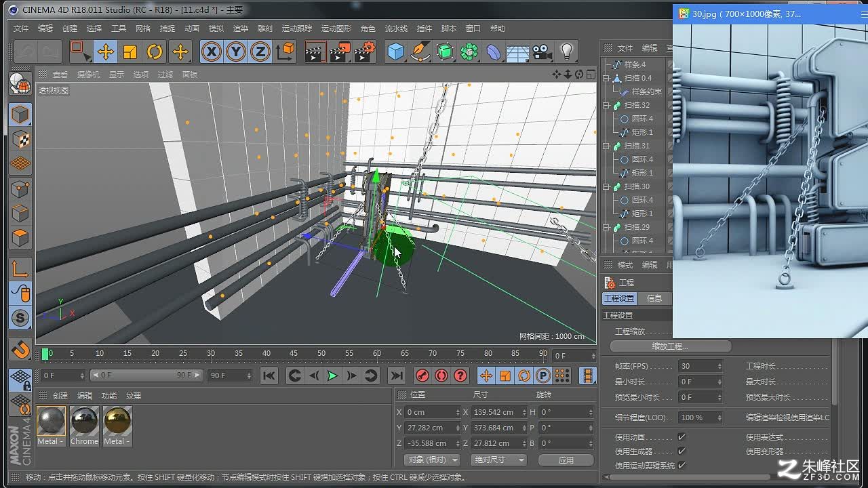The height and width of the screenshot is (488, 868).
Task: Open 编辑 menu in menu bar
Action: (x=45, y=28)
